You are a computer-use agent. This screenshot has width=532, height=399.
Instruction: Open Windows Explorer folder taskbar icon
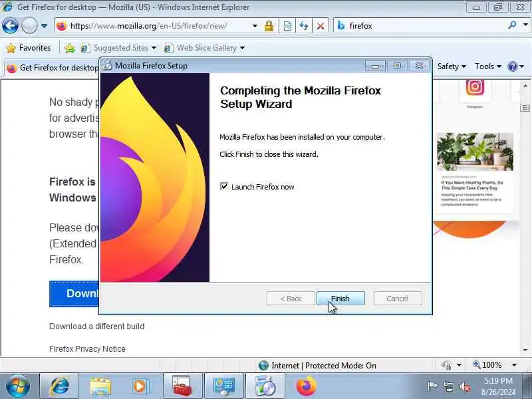tap(100, 386)
